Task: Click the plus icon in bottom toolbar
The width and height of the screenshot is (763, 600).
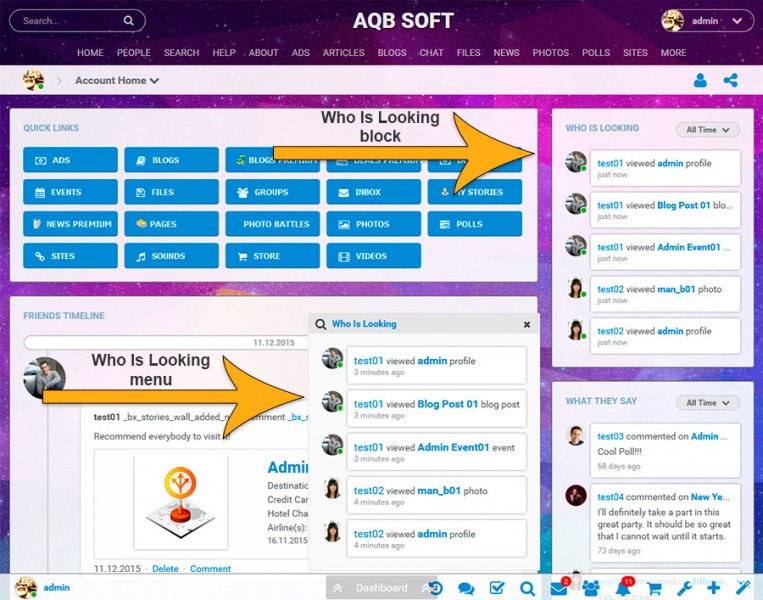Action: (714, 588)
